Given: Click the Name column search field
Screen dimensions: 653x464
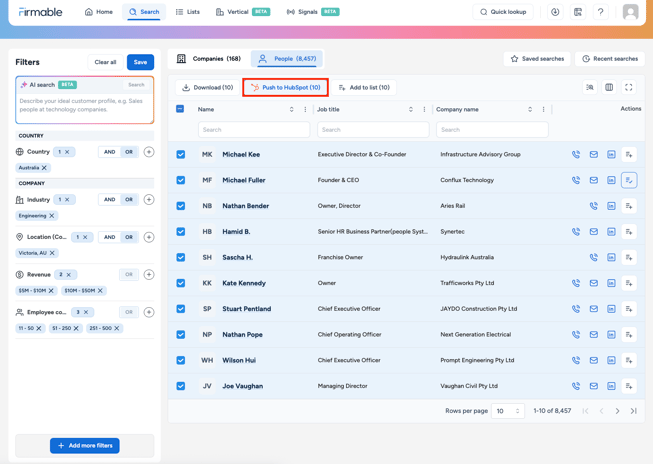Looking at the screenshot, I should click(x=254, y=130).
